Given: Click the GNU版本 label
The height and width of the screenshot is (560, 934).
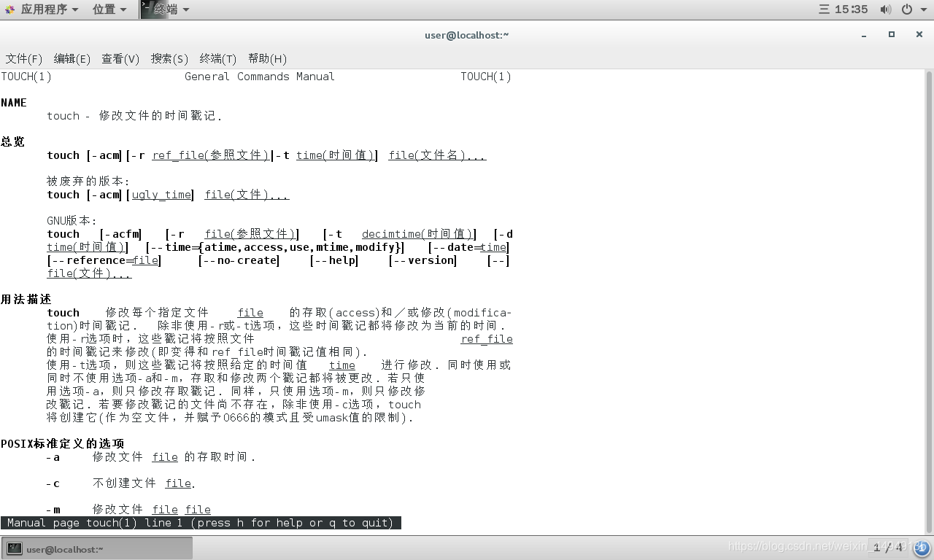Looking at the screenshot, I should coord(72,221).
